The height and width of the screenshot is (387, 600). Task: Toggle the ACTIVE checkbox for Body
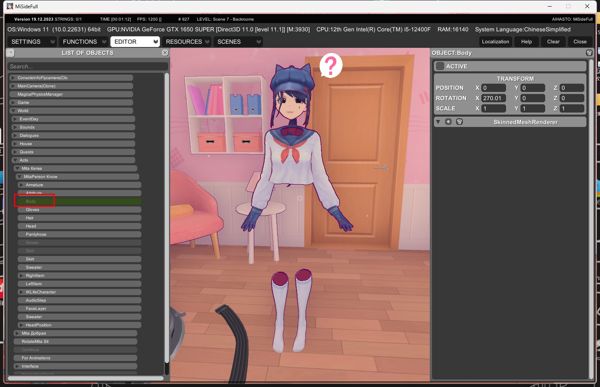click(x=440, y=66)
